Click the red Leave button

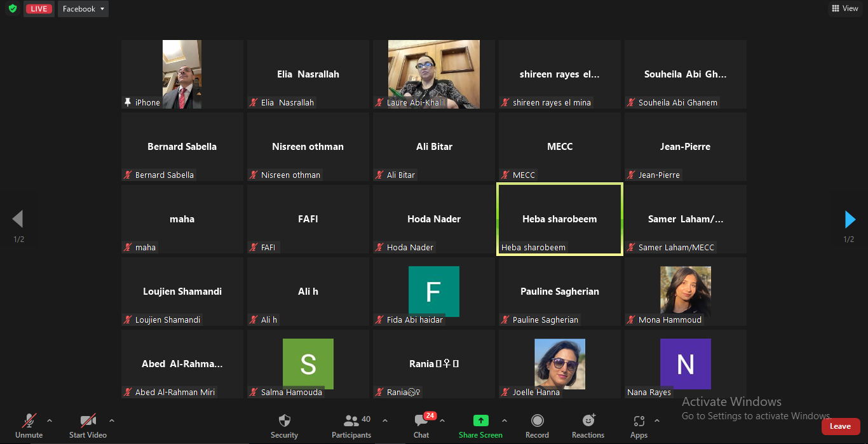pyautogui.click(x=840, y=426)
